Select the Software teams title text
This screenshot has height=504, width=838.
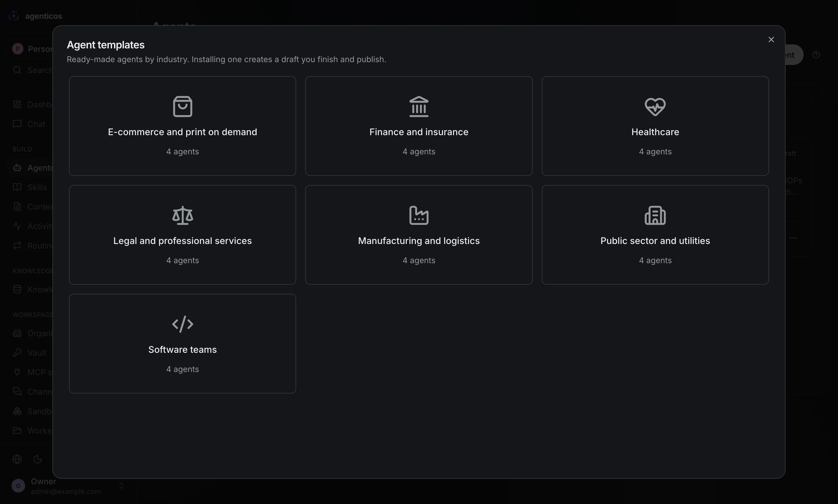pyautogui.click(x=182, y=349)
